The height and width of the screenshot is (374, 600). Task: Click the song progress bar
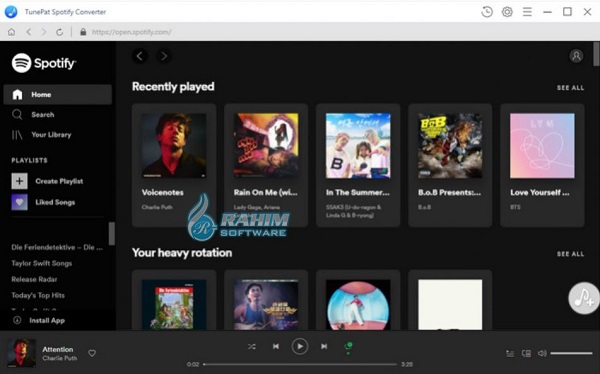pyautogui.click(x=300, y=364)
